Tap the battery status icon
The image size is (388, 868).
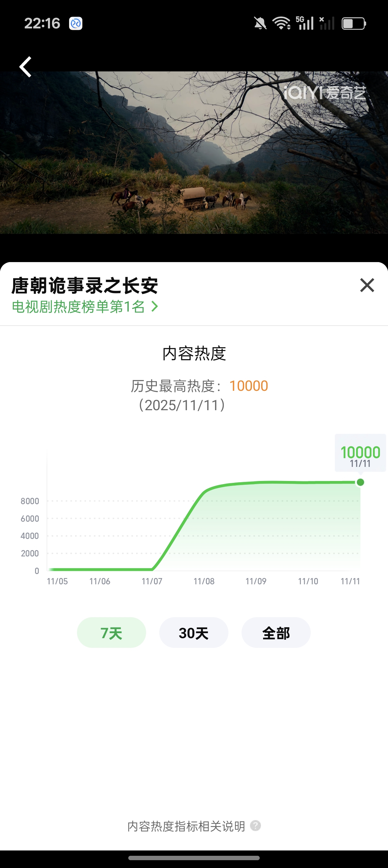[354, 23]
